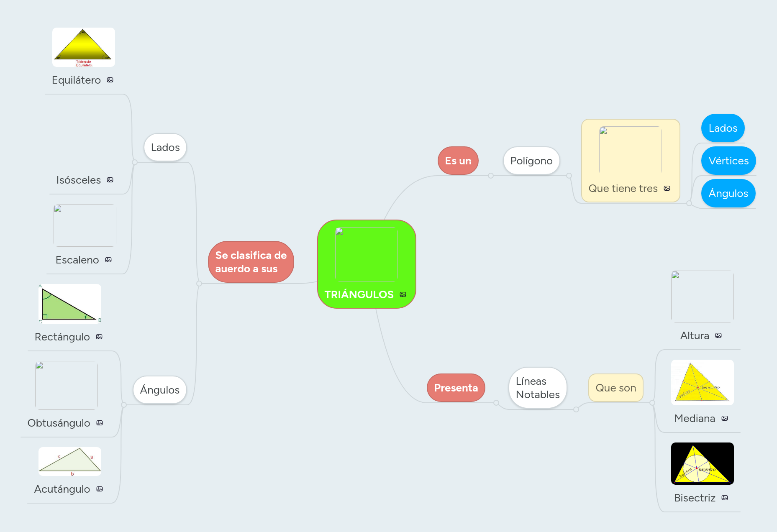Select the Polígono node

(x=531, y=161)
